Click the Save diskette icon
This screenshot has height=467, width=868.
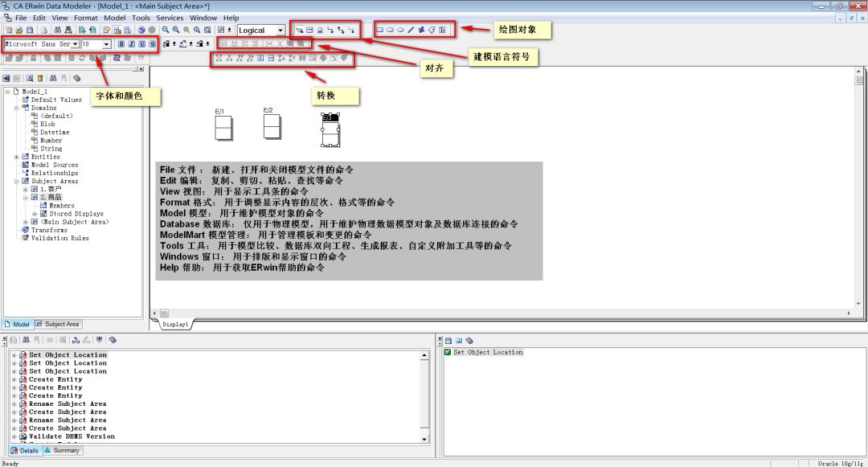pyautogui.click(x=30, y=30)
